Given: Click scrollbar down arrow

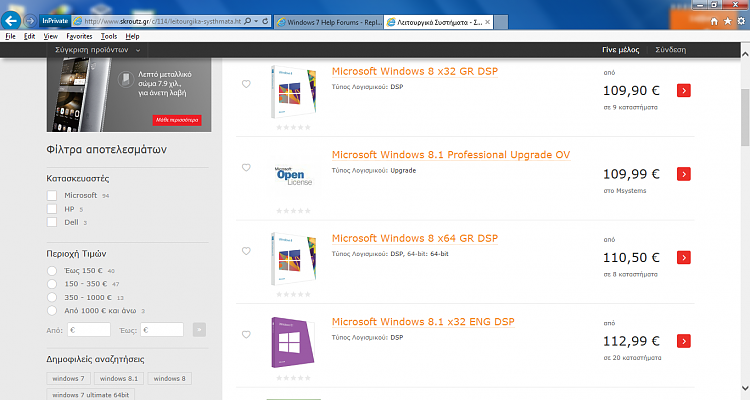Looking at the screenshot, I should (745, 388).
